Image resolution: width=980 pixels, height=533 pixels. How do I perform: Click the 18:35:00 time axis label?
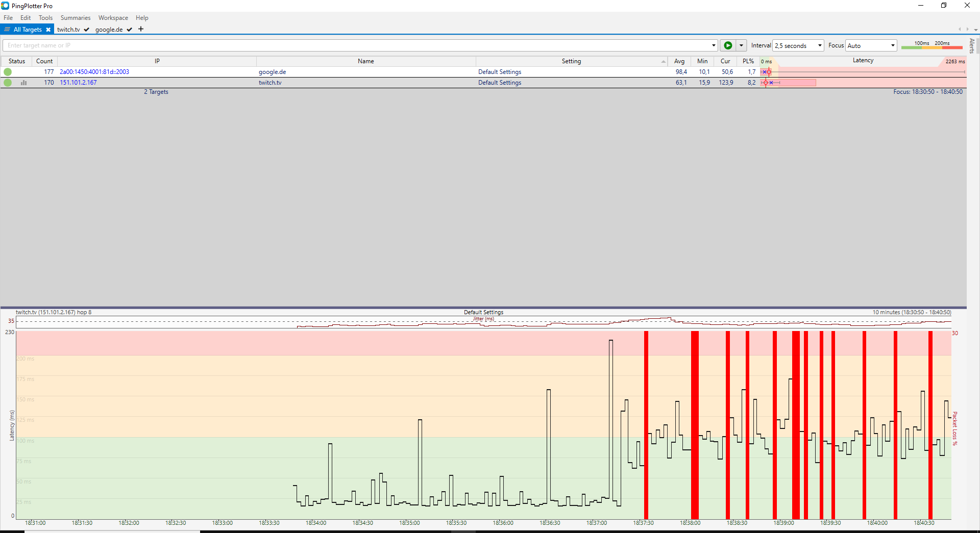pyautogui.click(x=409, y=523)
